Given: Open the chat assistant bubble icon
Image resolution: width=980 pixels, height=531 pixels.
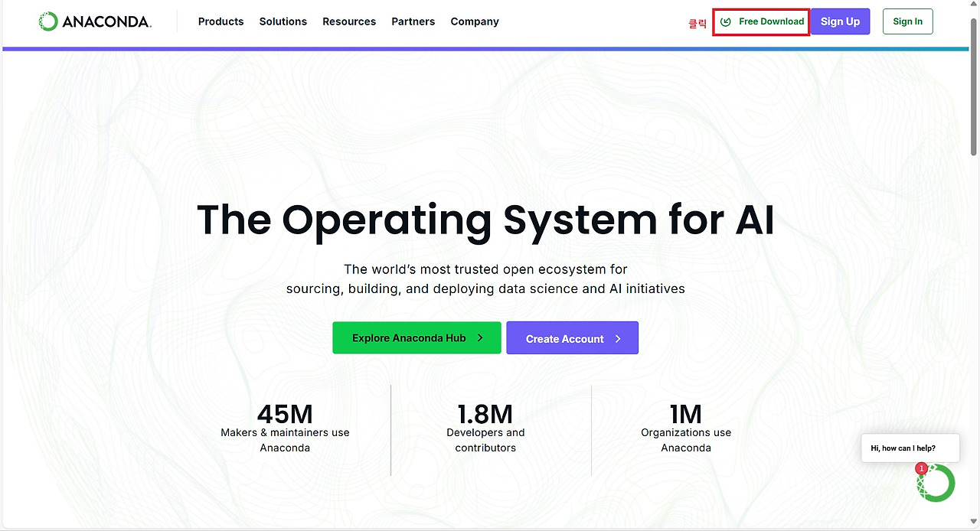Looking at the screenshot, I should (936, 483).
